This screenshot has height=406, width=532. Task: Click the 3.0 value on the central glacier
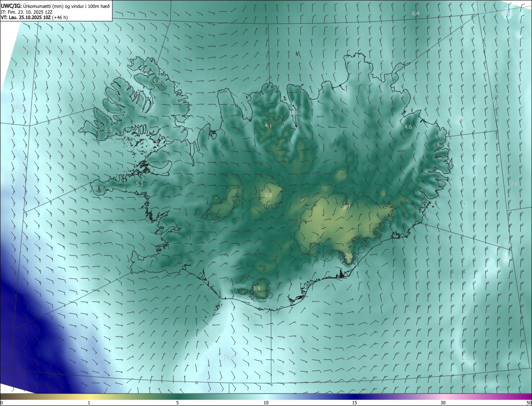268,195
